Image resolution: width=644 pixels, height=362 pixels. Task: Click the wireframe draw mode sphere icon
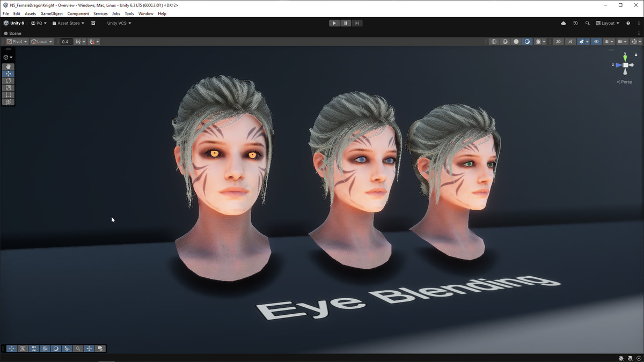pyautogui.click(x=494, y=41)
